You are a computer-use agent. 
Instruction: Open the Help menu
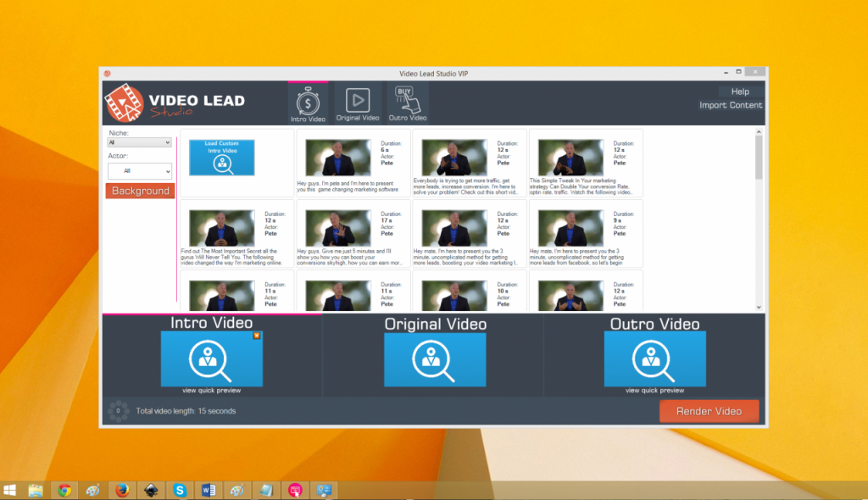[x=739, y=92]
